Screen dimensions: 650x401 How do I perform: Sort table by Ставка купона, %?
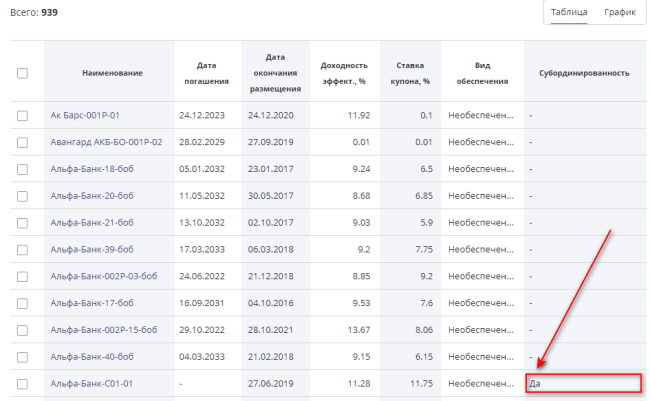pos(412,73)
